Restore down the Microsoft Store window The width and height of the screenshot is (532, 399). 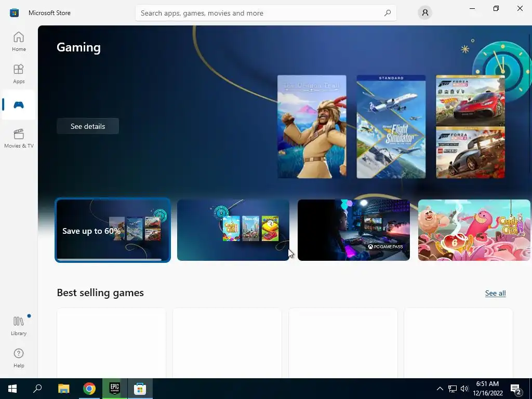496,8
